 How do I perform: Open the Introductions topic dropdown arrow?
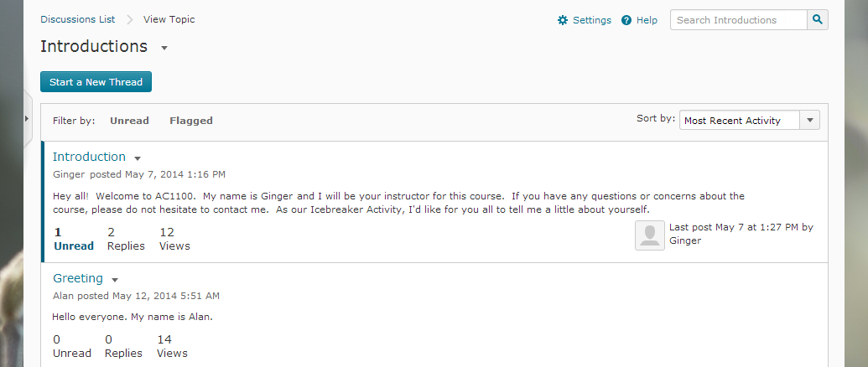164,48
